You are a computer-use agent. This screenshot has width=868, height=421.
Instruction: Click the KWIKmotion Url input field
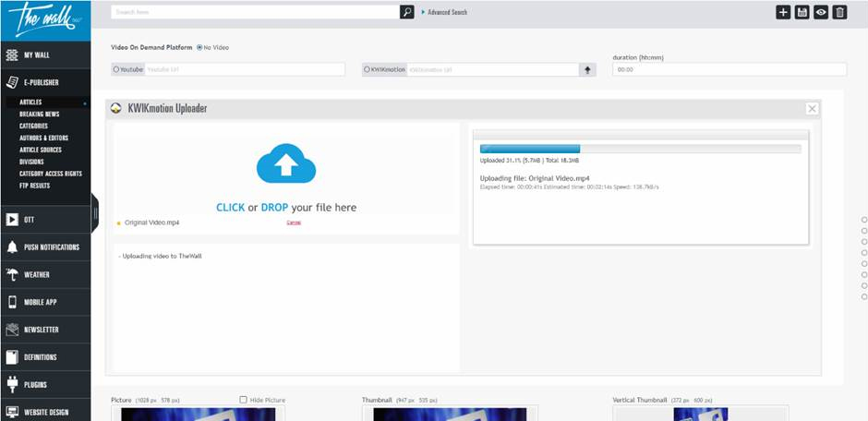(493, 70)
